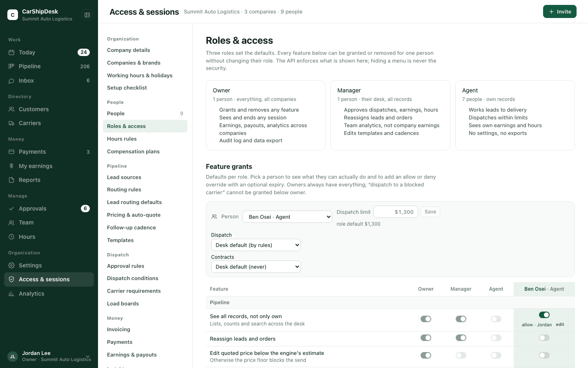This screenshot has height=368, width=588.
Task: Expand the Jordan Lee account menu chevron
Action: pos(88,357)
